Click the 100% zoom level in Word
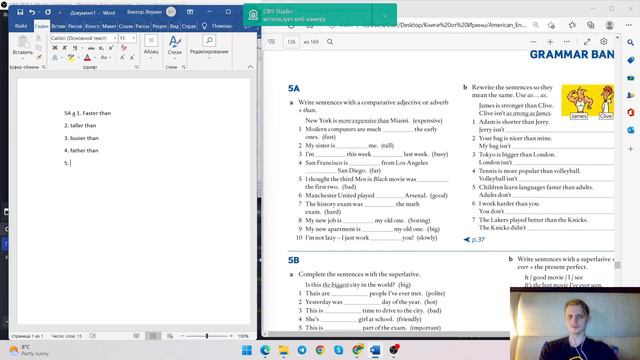The image size is (640, 360). pos(243,336)
